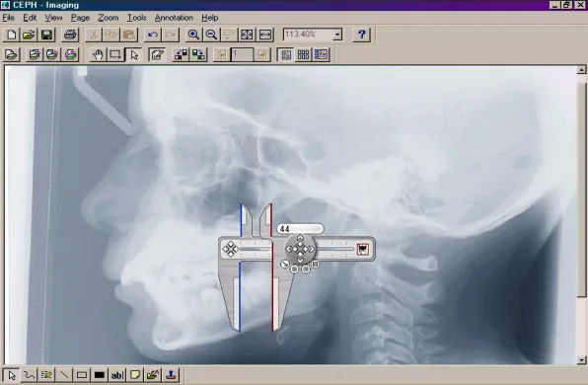The height and width of the screenshot is (385, 588).
Task: Open the Annotation menu
Action: (x=174, y=18)
